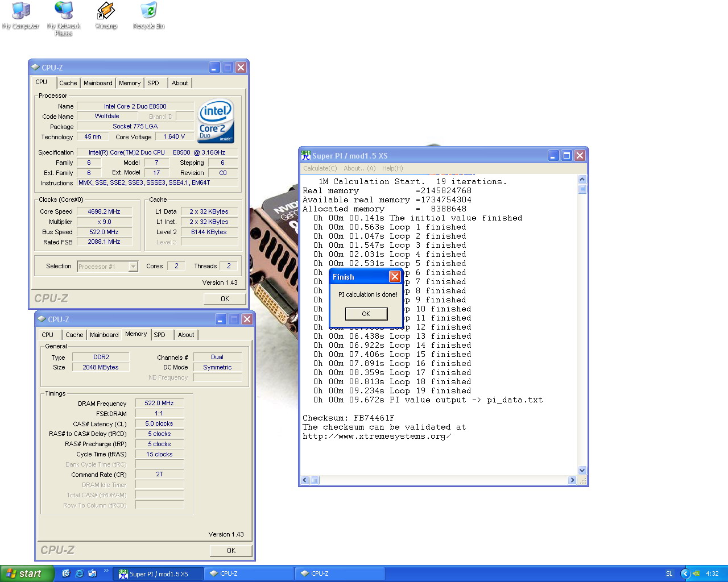Click the Super PI title bar icon
This screenshot has height=582, width=728.
(x=306, y=155)
